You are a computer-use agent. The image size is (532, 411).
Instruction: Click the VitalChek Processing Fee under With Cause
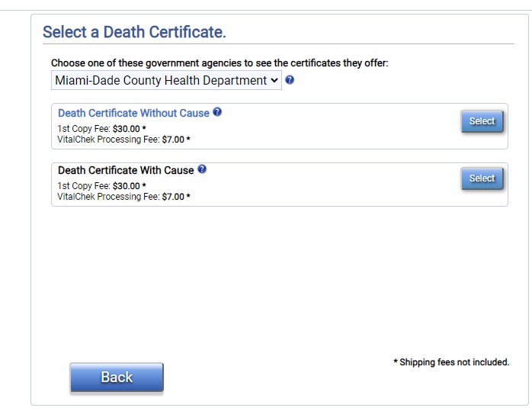(123, 197)
